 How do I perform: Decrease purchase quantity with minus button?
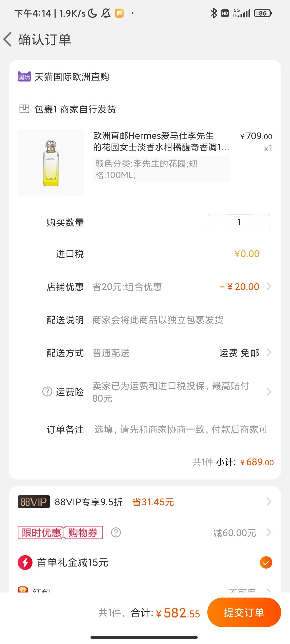coord(217,222)
